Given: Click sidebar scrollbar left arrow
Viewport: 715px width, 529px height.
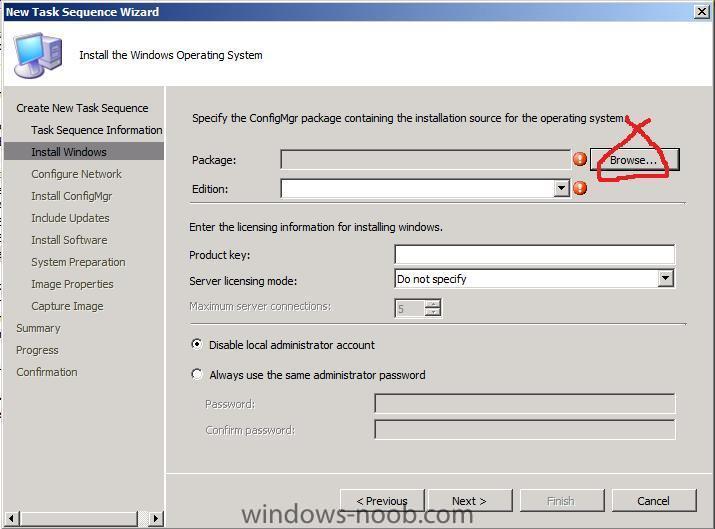Looking at the screenshot, I should [x=11, y=518].
